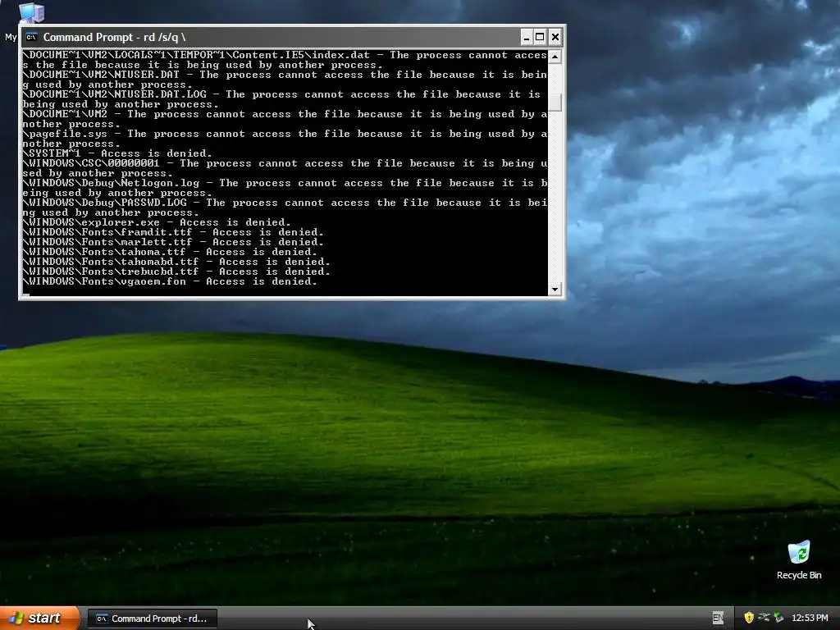Screen dimensions: 840x630
Task: Click the console scrollbar up arrow
Action: point(555,57)
